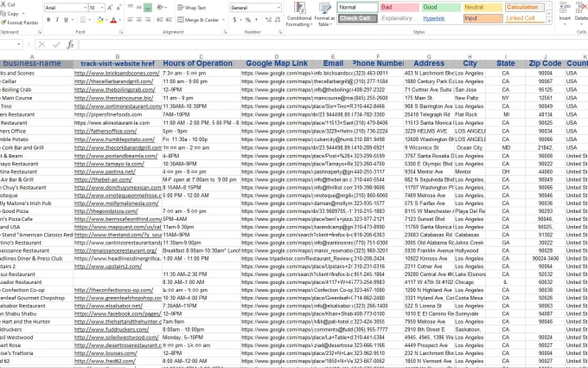Center text horizontally in cells
588x368 pixels.
click(x=138, y=20)
